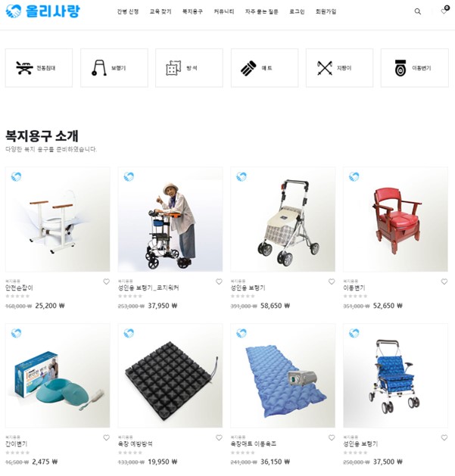Toggle wishlist heart for 성인용 보행기_코지워커
Viewport: 455px width, 476px height.
pos(219,282)
